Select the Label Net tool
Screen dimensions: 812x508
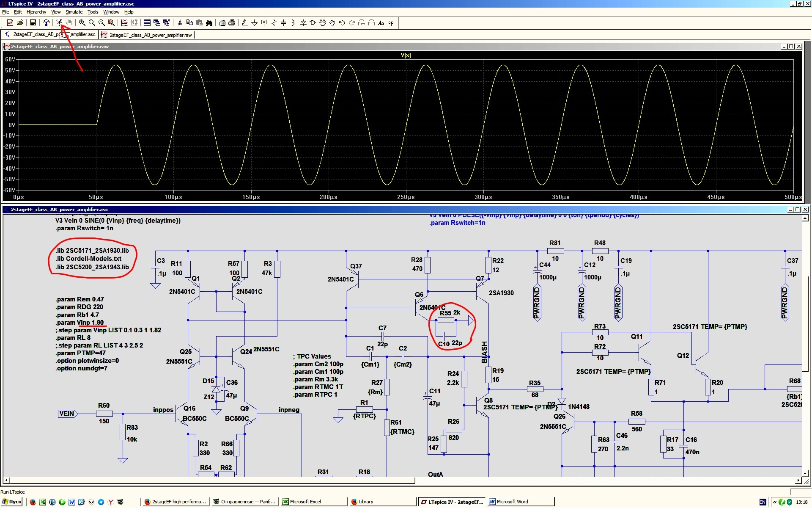(264, 22)
